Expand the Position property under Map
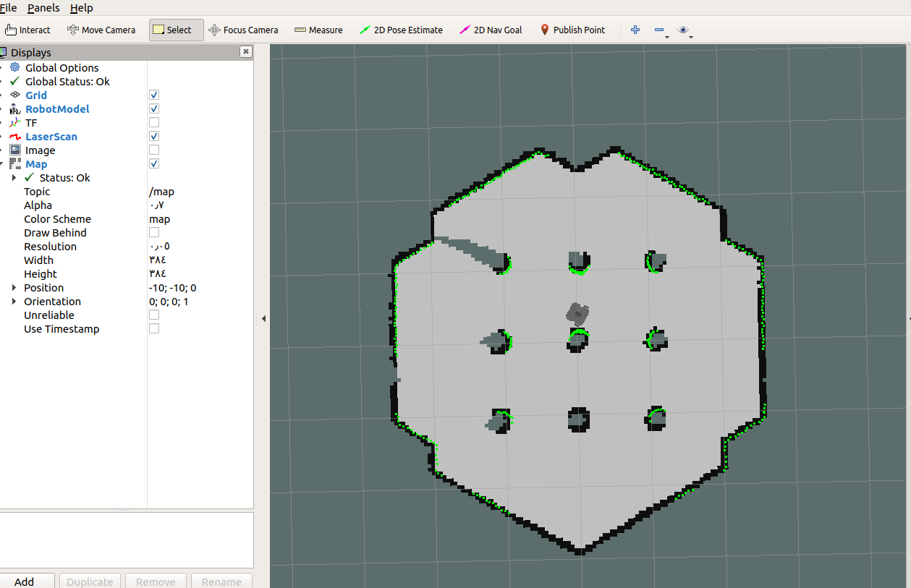Screen dimensions: 911x588 tap(14, 287)
